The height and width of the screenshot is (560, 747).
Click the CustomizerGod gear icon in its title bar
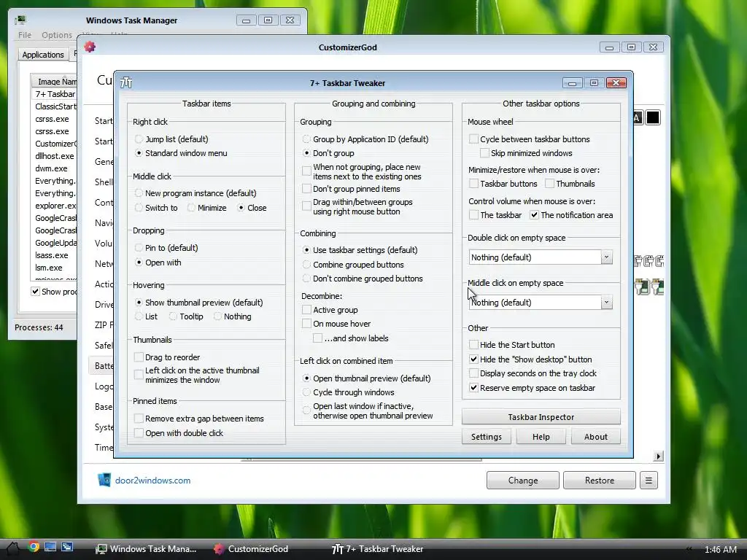[90, 47]
